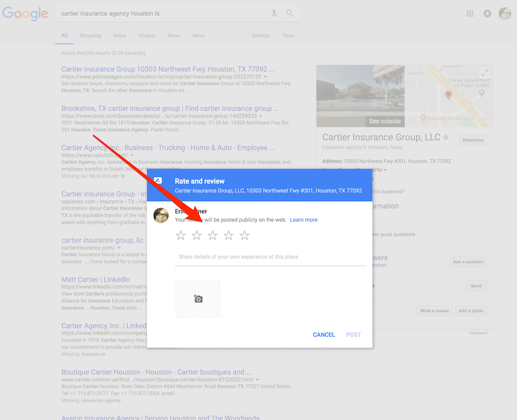Click the Write a review button

435,311
